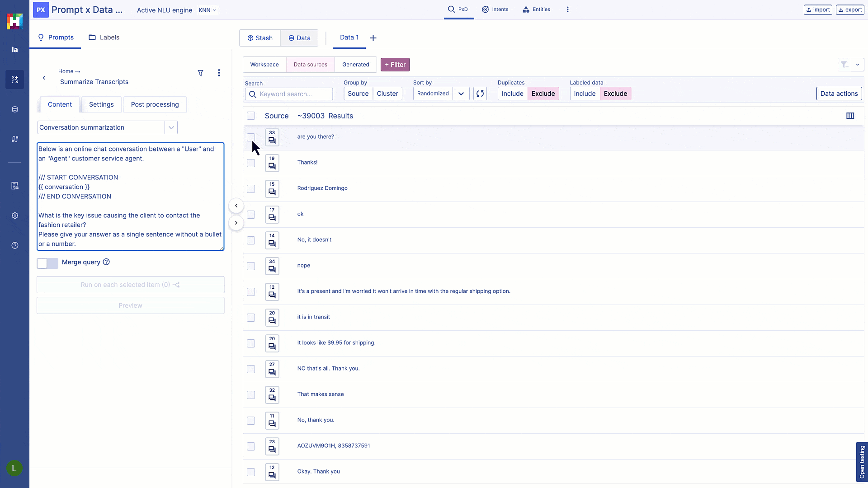Click the filter funnel icon in the prompts panel
868x488 pixels.
click(200, 73)
